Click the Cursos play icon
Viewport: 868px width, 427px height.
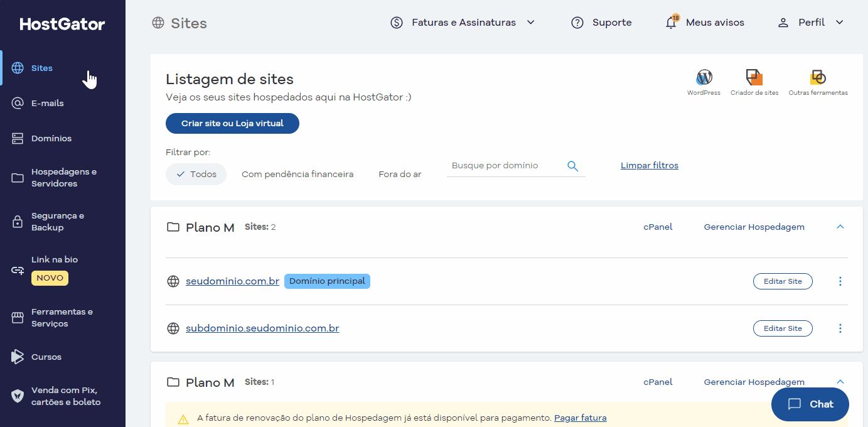click(18, 357)
